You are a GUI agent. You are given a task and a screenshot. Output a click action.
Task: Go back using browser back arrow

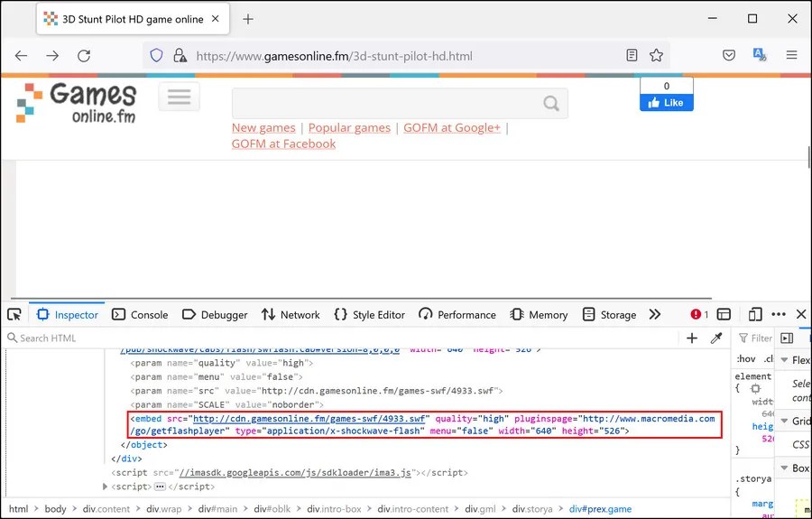(x=22, y=55)
